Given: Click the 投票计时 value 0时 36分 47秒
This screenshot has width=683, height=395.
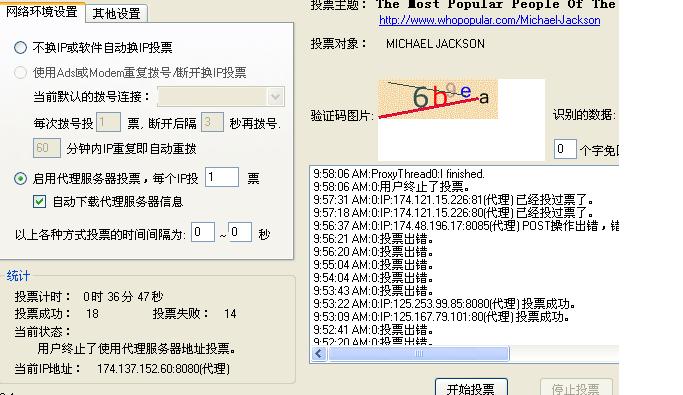Looking at the screenshot, I should click(x=123, y=297).
